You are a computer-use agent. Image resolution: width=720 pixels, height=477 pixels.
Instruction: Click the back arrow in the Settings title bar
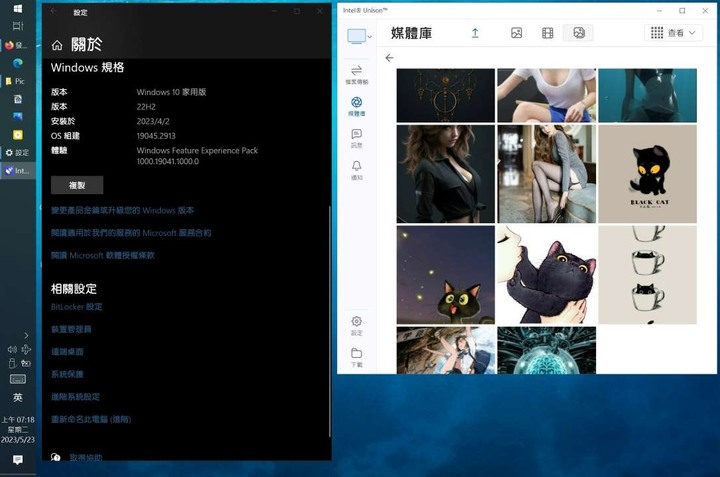click(54, 11)
